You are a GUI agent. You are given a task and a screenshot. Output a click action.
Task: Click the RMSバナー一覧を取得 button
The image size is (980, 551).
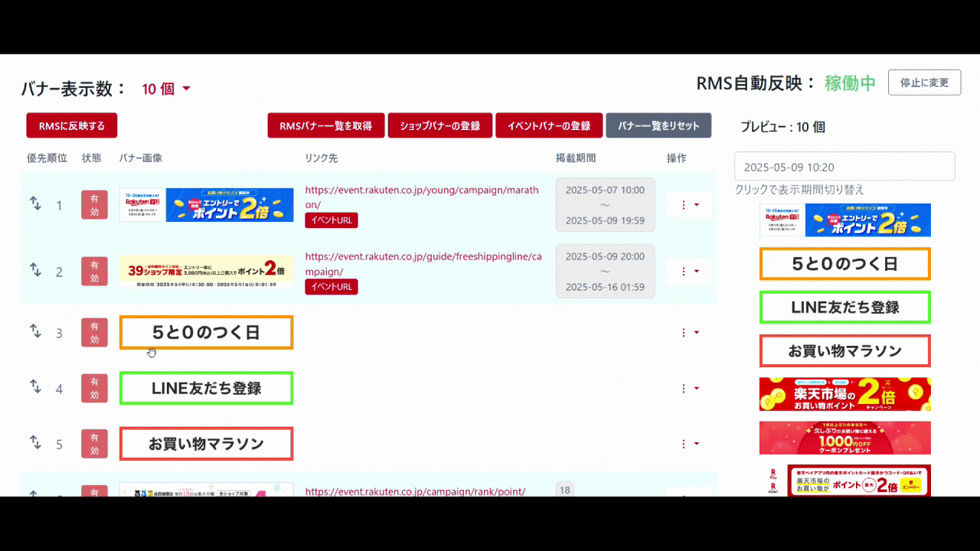[326, 126]
